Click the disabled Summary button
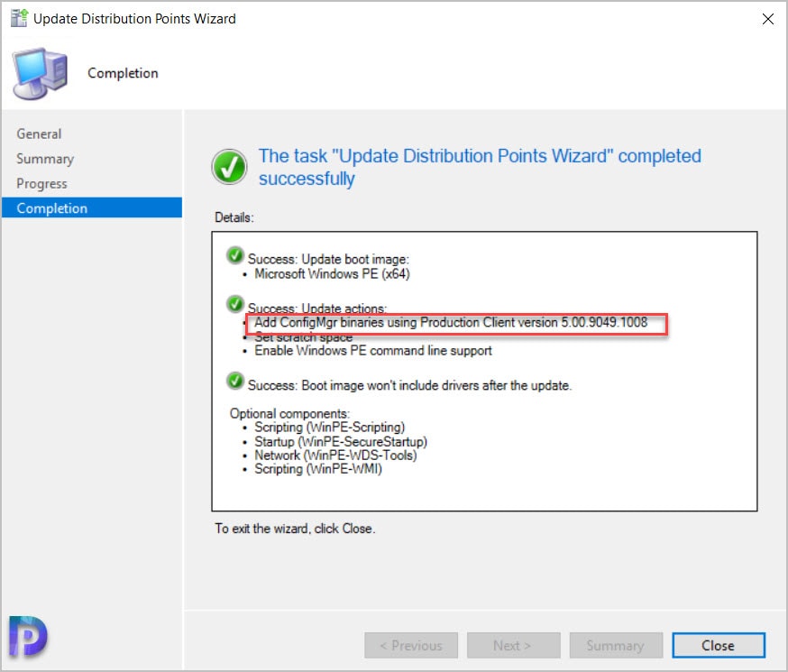 pos(616,645)
